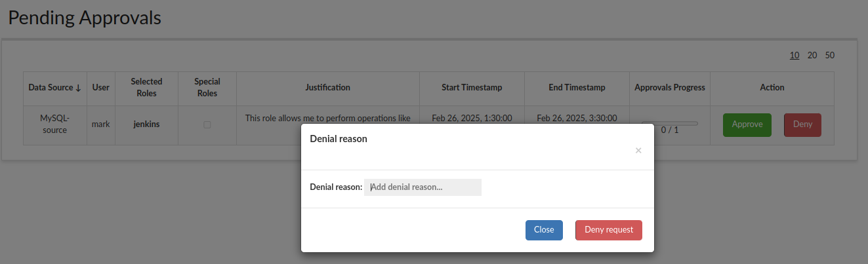Viewport: 868px width, 264px height.
Task: Approve the MySQL-source request
Action: pos(747,124)
